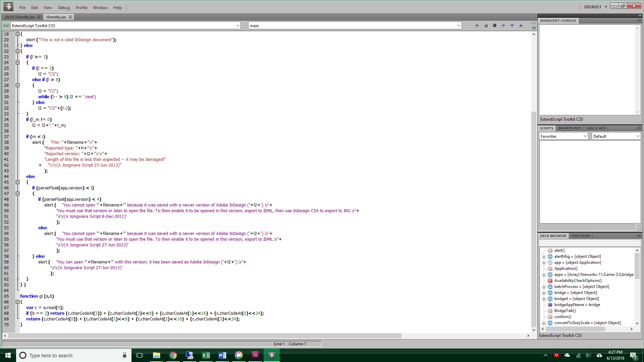Viewport: 644px width, 362px height.
Task: Collapse the code fold at line 28
Action: point(17,85)
